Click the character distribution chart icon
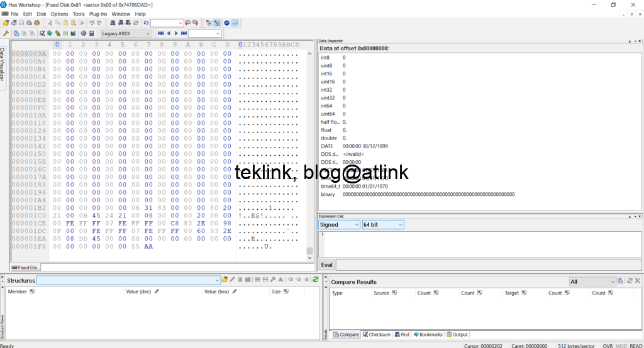This screenshot has height=348, width=644. 73,33
